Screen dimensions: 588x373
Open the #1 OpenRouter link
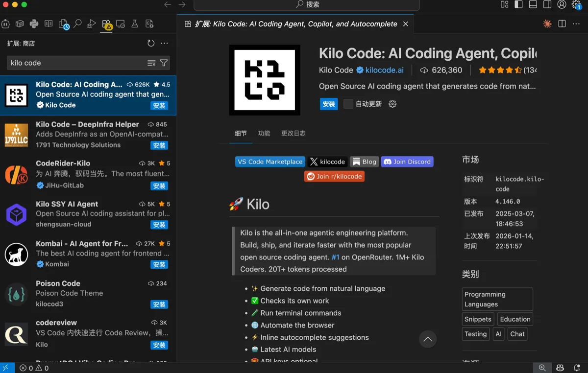335,257
